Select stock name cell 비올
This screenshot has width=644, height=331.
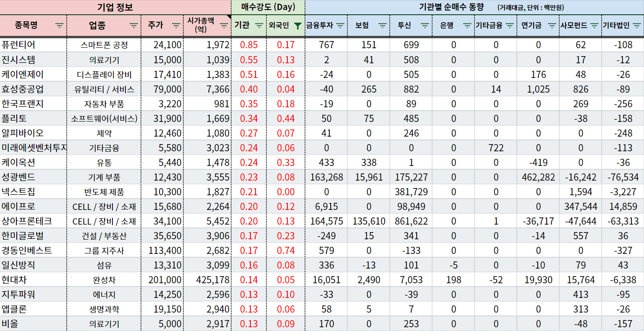point(33,323)
